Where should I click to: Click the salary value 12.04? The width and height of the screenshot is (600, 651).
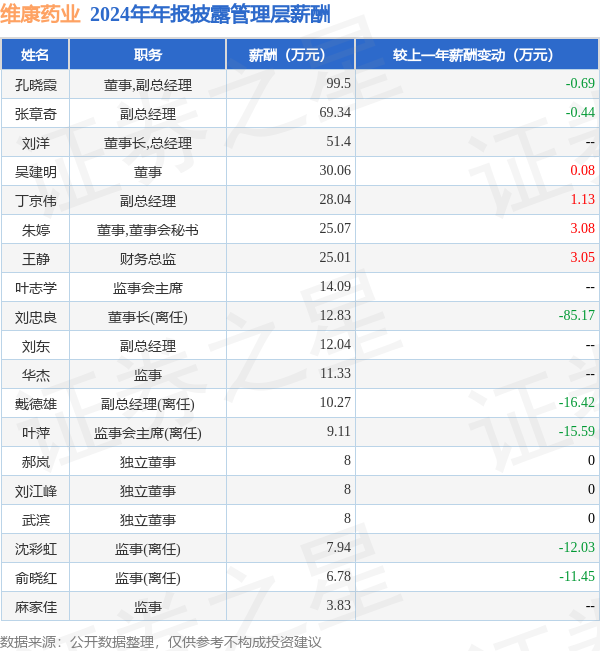335,344
